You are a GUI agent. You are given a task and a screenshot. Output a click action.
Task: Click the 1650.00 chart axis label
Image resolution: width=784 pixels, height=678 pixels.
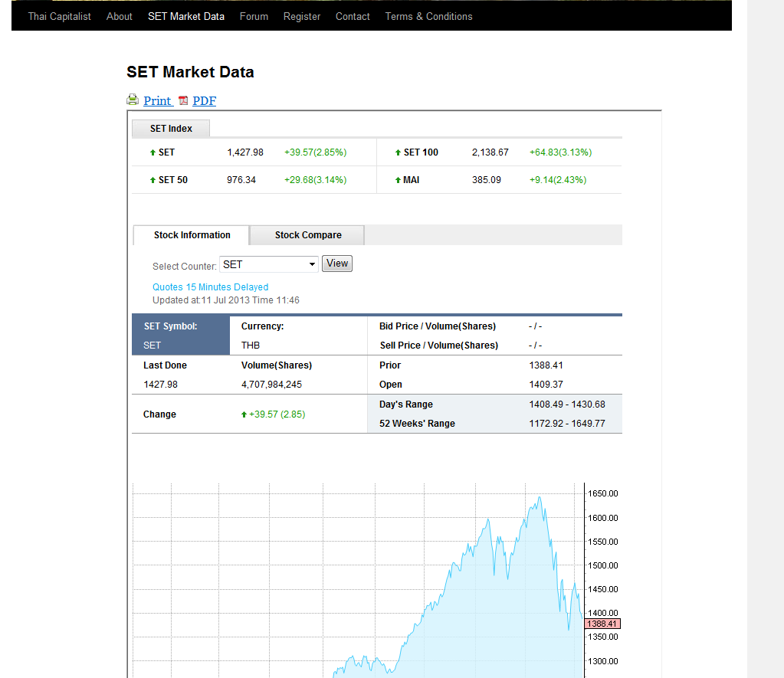tap(603, 493)
